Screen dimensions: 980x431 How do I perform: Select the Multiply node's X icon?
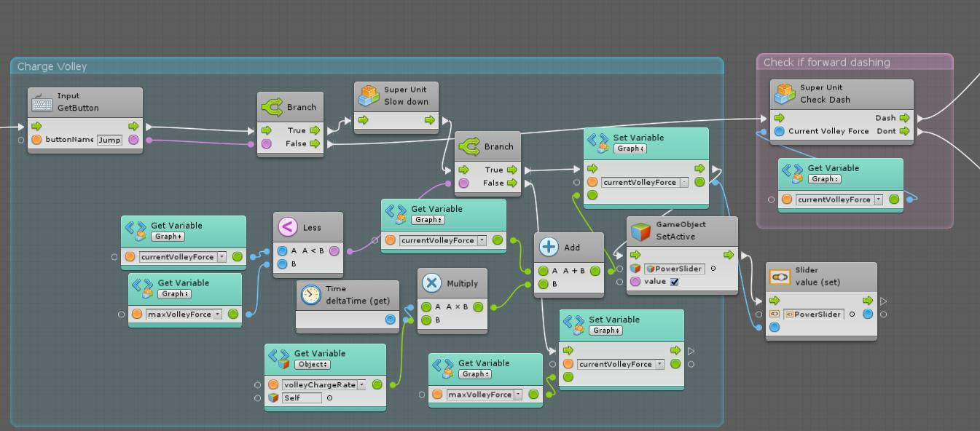[x=431, y=283]
